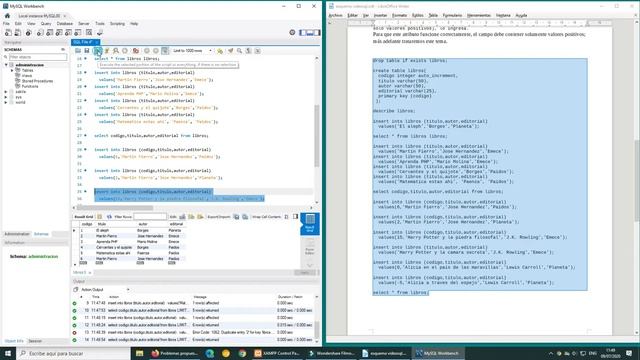The image size is (640, 360).
Task: Open SQL script file icon in editor toolbar
Action: click(x=78, y=51)
